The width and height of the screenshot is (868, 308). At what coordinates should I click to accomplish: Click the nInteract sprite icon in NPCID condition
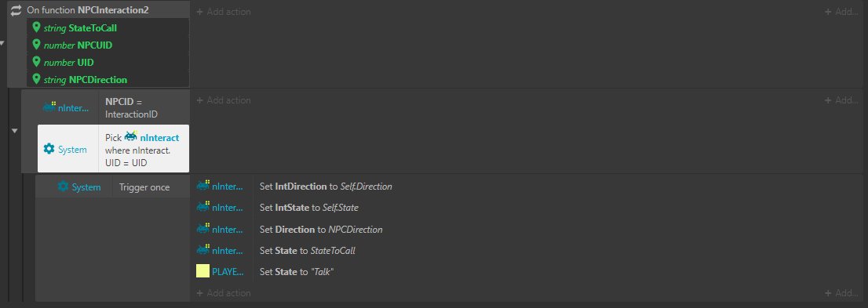[x=49, y=107]
